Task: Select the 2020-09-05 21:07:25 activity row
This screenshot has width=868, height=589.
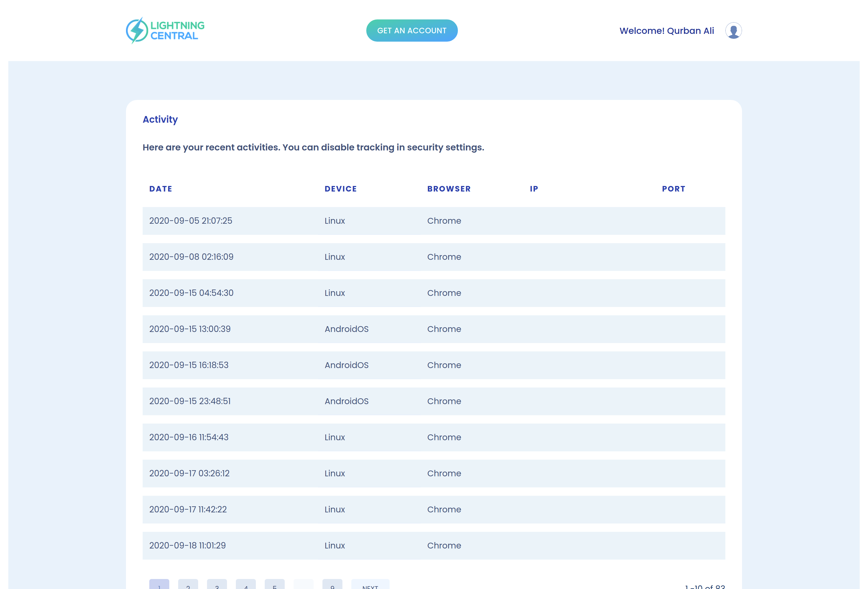Action: [x=433, y=221]
